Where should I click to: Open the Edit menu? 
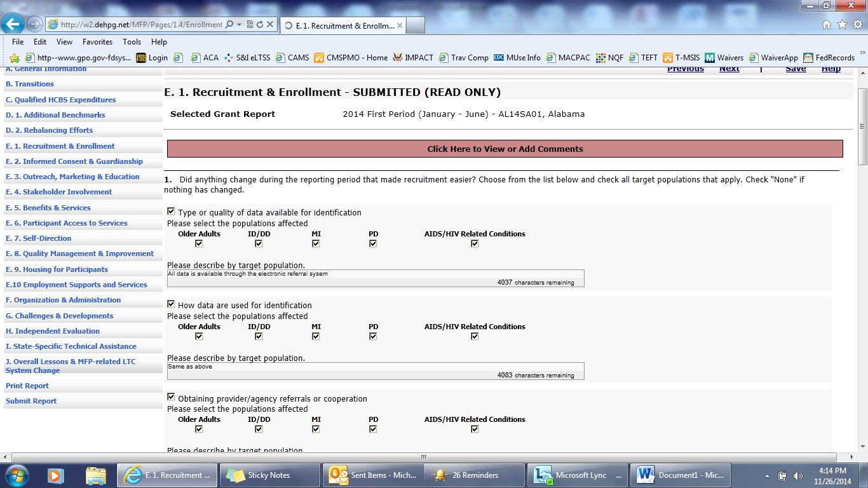(40, 42)
